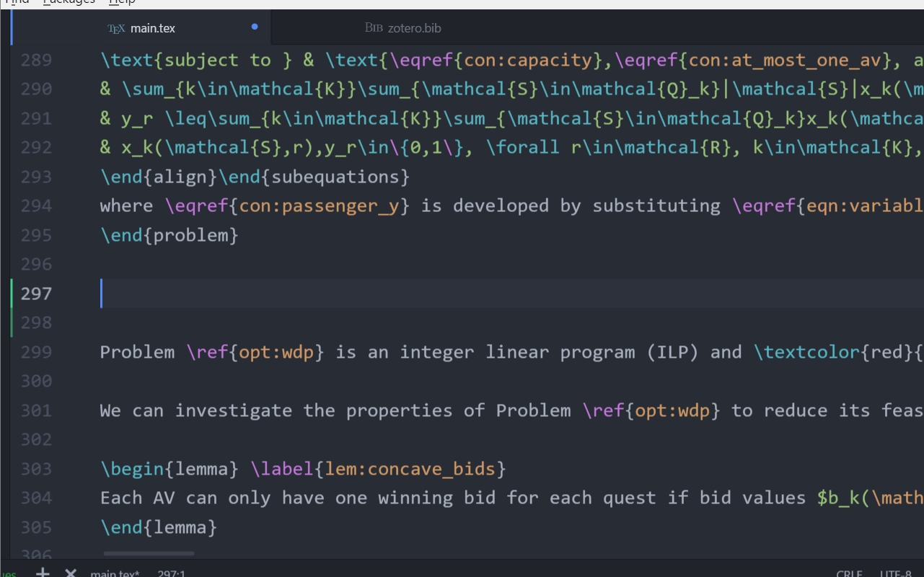This screenshot has height=577, width=924.
Task: Click the \begin{lemma} text on line 303
Action: (169, 469)
